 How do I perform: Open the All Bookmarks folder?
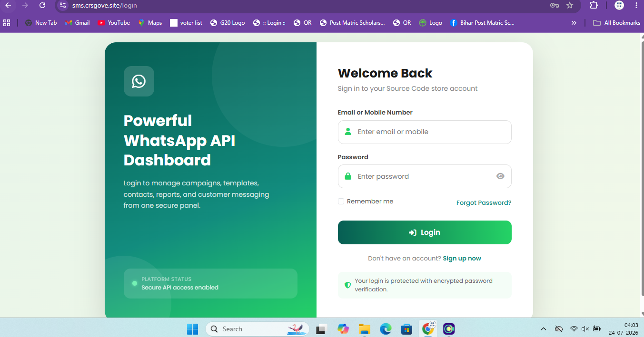point(616,23)
